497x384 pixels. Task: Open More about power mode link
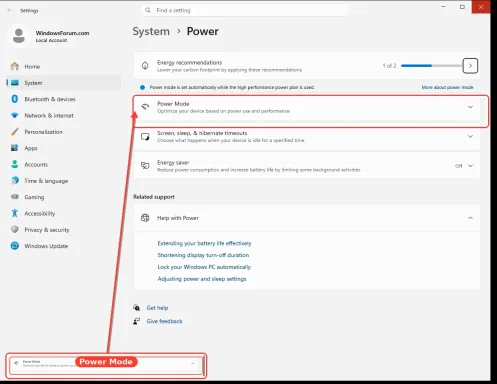coord(447,87)
